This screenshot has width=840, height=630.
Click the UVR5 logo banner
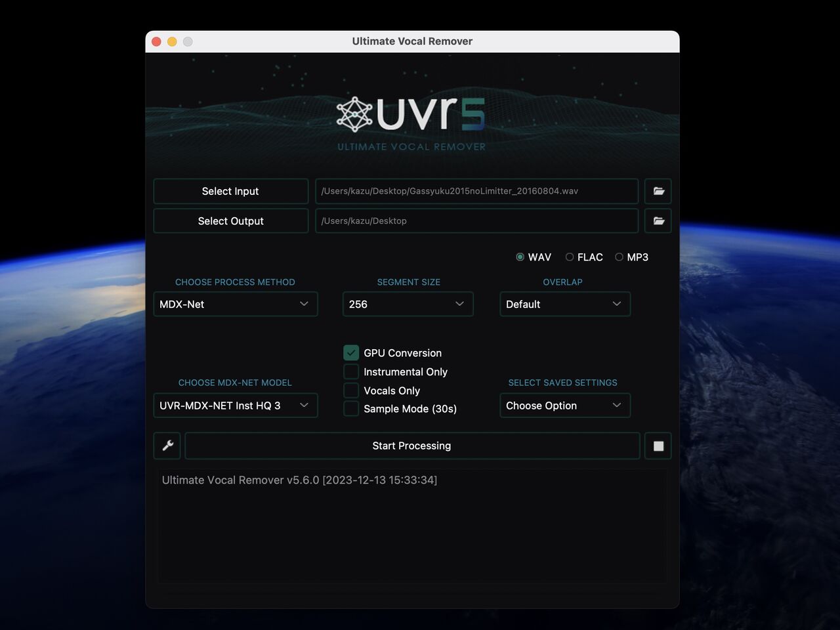point(411,123)
